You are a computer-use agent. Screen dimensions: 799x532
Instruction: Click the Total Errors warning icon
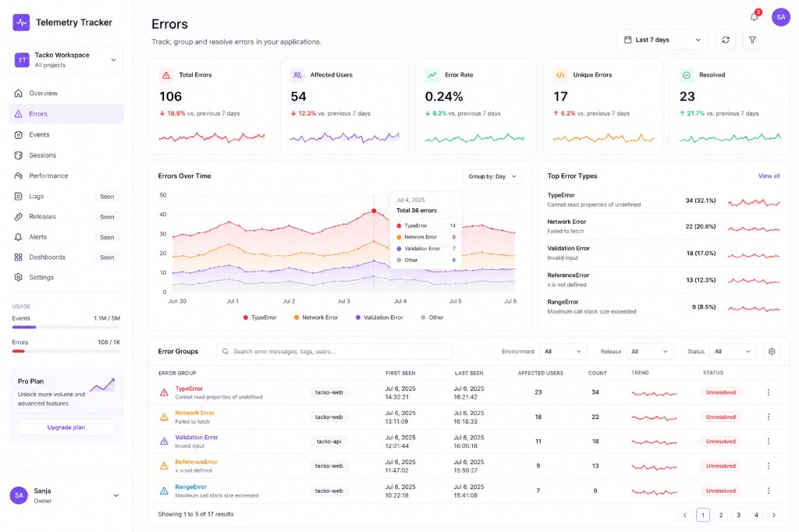166,75
